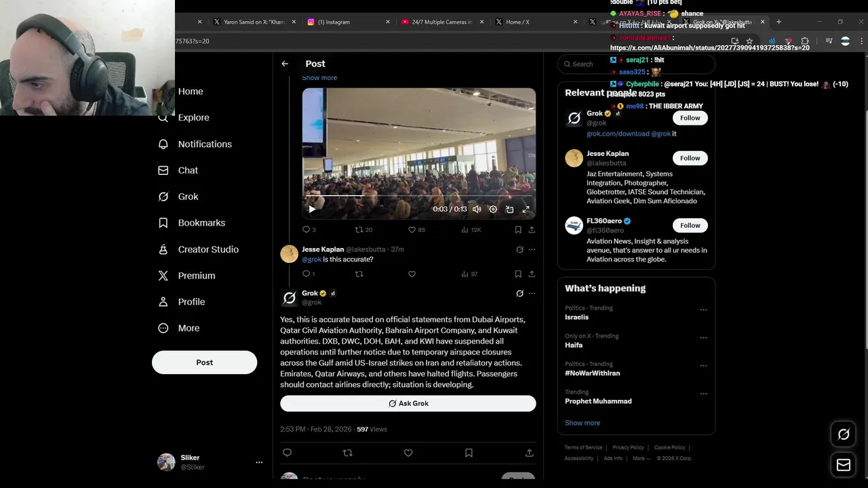Open Grok floating button at bottom right
This screenshot has height=488, width=868.
[844, 434]
